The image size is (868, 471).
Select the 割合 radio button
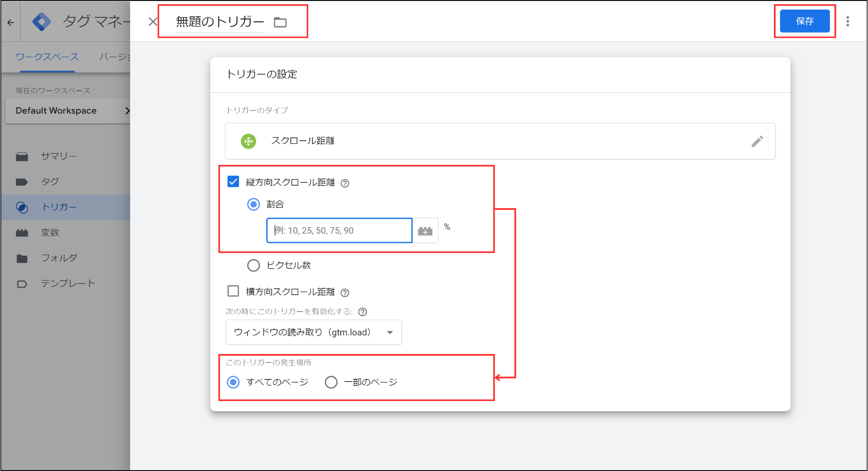coord(253,204)
